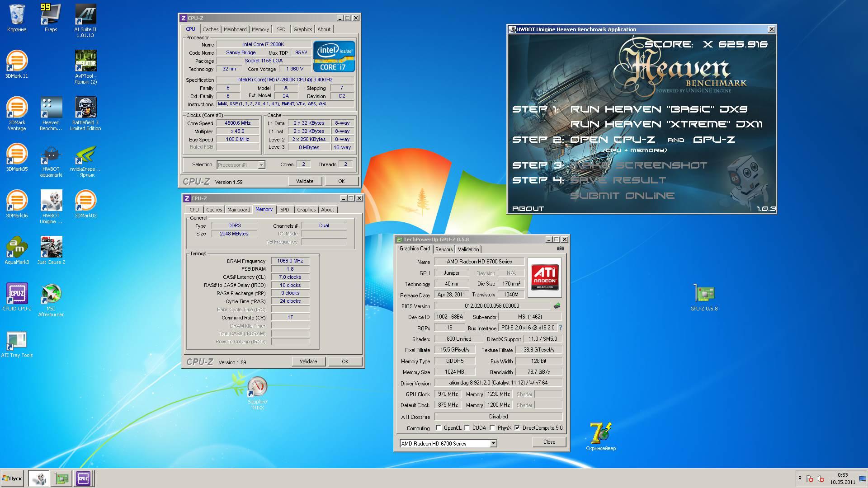
Task: Uncheck DirectCompute 5.0 in GPU-Z
Action: click(x=517, y=427)
